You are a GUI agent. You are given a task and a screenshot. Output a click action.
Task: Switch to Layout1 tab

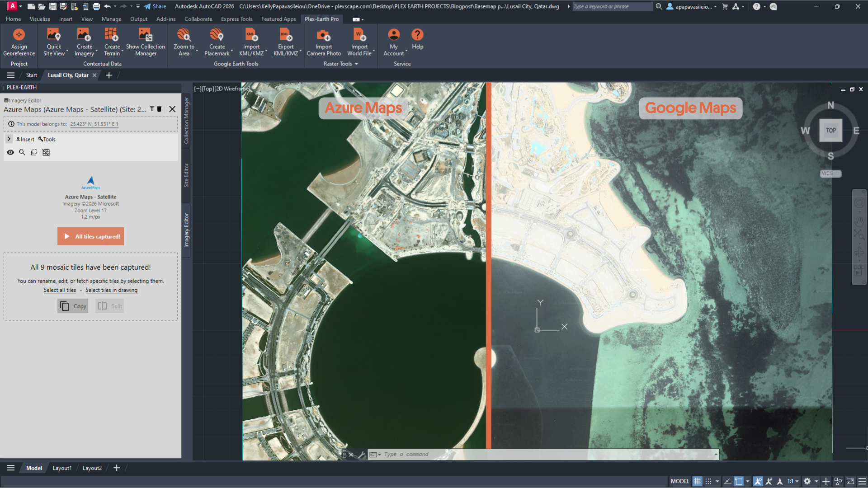point(62,468)
